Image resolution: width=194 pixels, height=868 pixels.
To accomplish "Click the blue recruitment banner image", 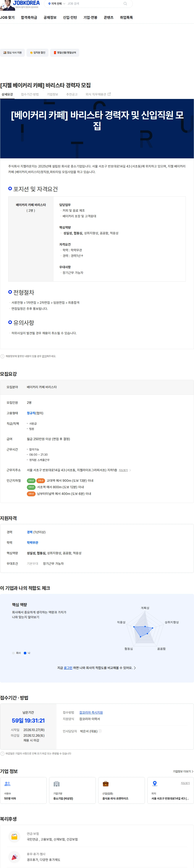I will (x=97, y=129).
